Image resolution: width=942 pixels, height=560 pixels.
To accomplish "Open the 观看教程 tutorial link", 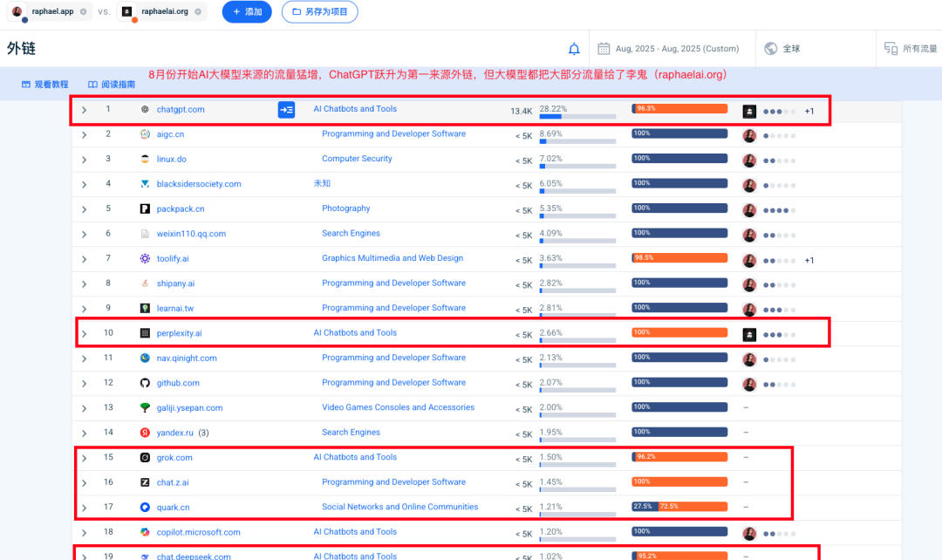I will [x=45, y=84].
